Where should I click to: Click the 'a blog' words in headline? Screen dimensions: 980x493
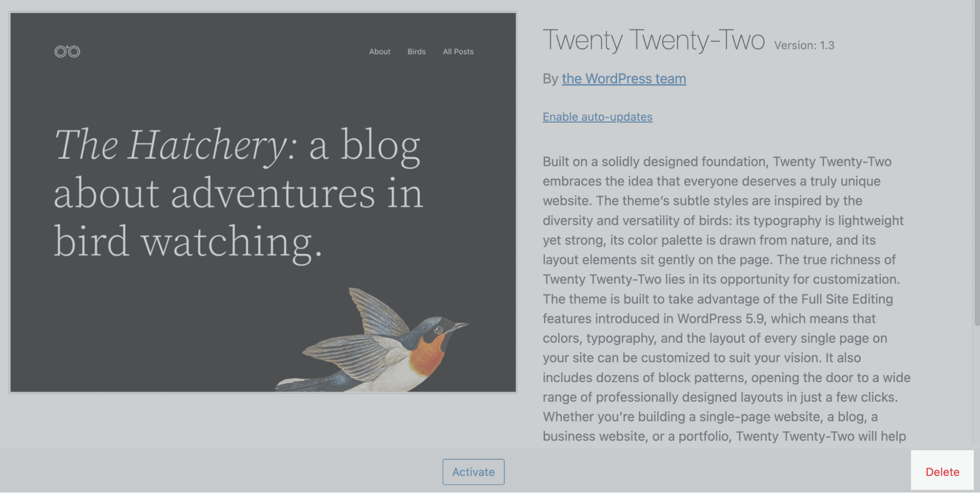364,146
